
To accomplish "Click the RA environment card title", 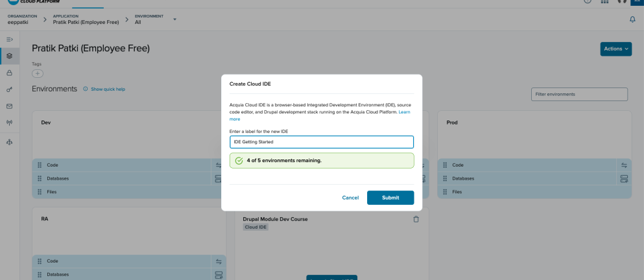I will (45, 219).
